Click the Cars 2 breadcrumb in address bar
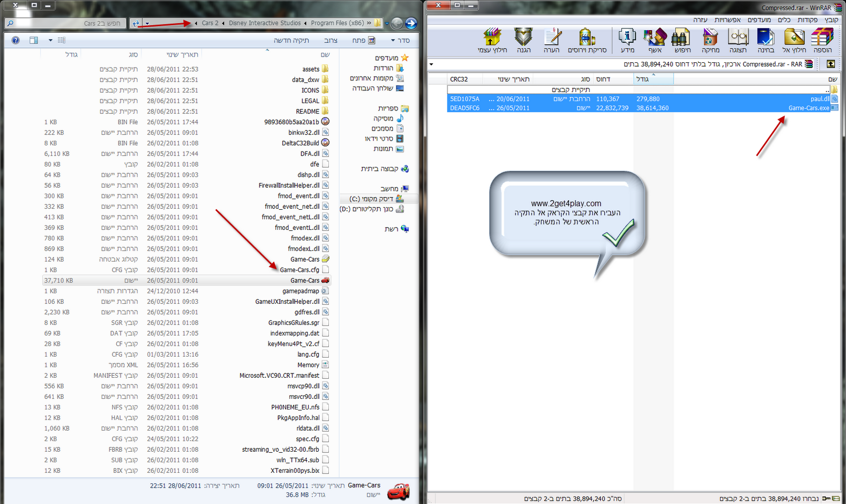This screenshot has height=504, width=846. pos(210,23)
